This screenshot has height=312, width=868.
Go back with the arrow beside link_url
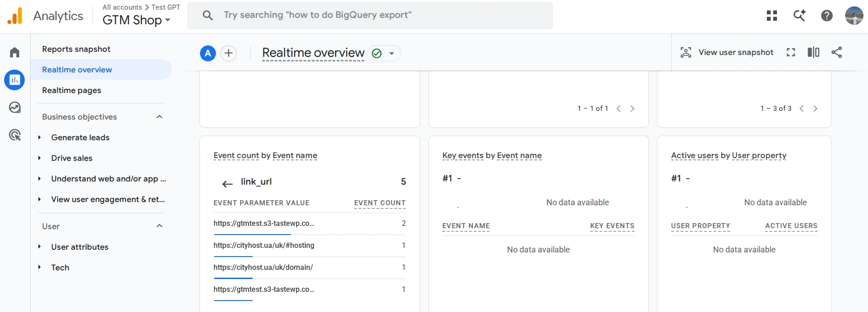point(227,184)
